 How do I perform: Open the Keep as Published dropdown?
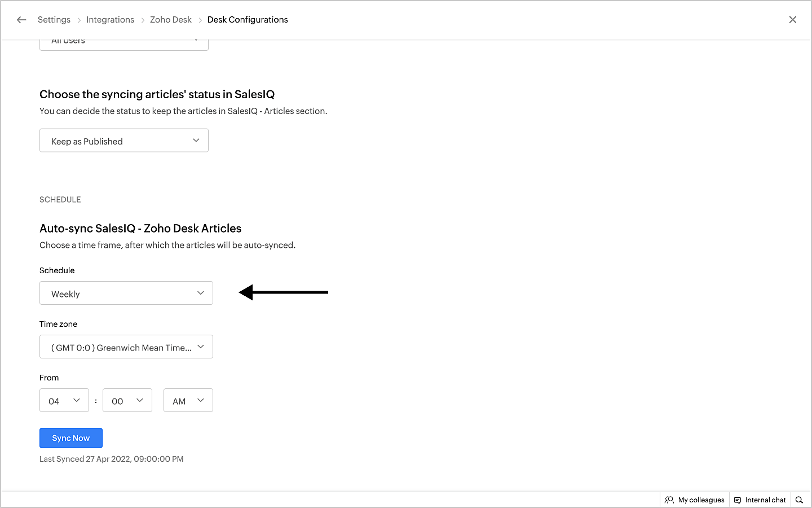click(x=124, y=141)
